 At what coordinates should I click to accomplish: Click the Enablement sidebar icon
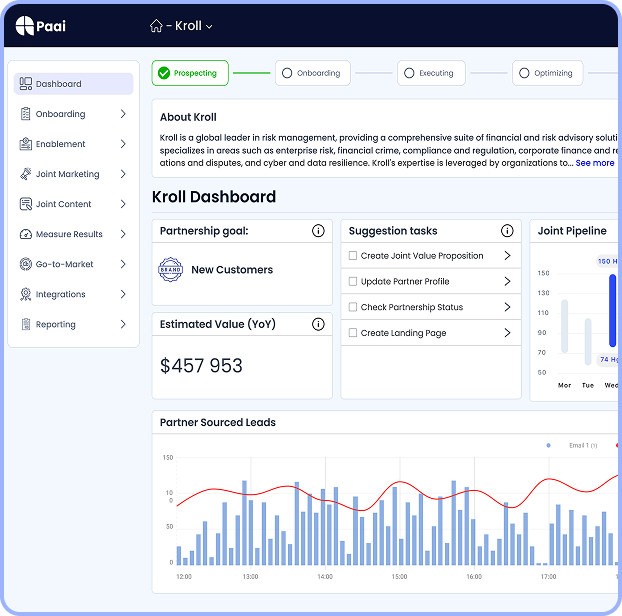tap(25, 144)
